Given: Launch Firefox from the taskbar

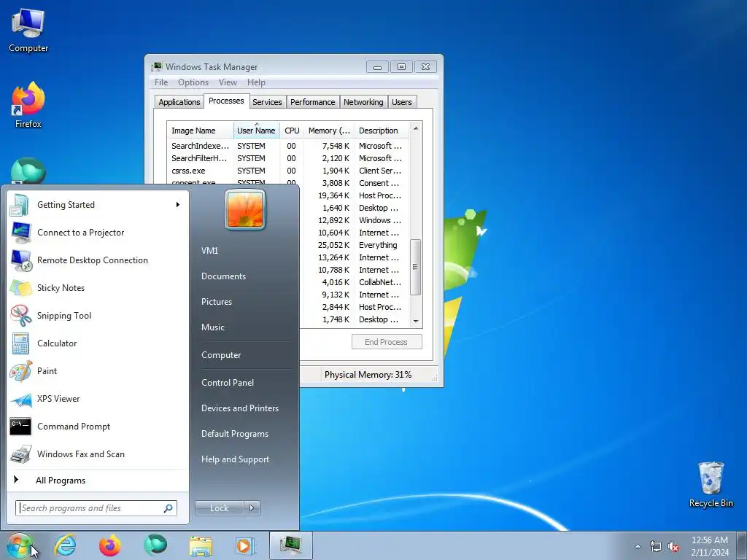Looking at the screenshot, I should pos(110,545).
